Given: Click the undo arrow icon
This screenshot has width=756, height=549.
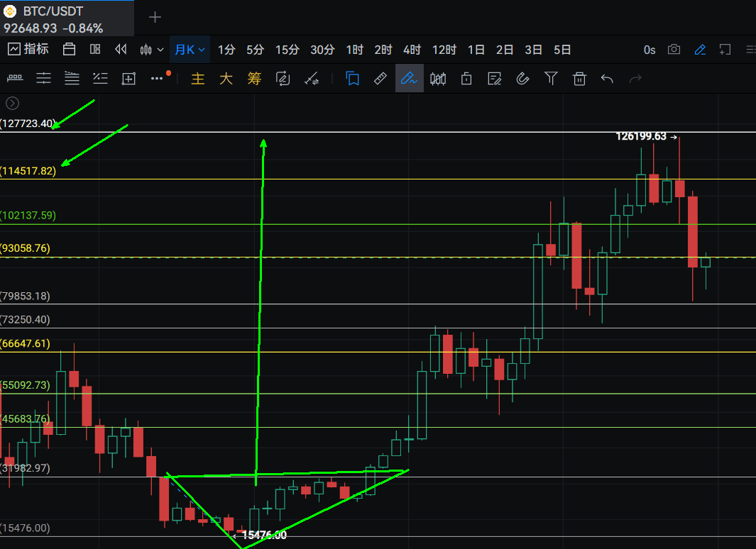Looking at the screenshot, I should click(607, 78).
